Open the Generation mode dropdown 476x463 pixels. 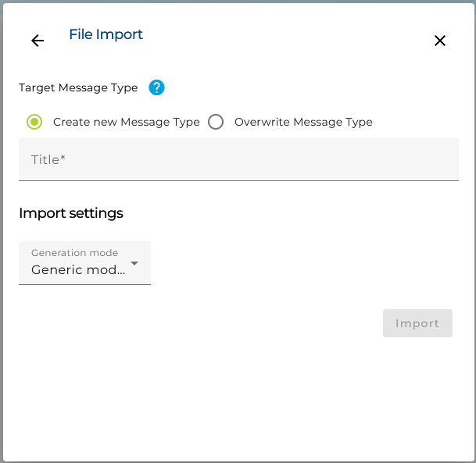pyautogui.click(x=84, y=263)
